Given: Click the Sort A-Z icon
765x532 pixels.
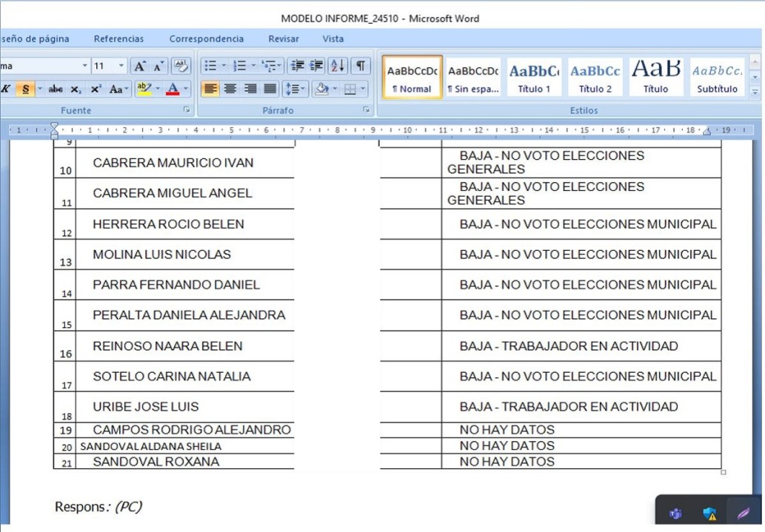Looking at the screenshot, I should [337, 66].
